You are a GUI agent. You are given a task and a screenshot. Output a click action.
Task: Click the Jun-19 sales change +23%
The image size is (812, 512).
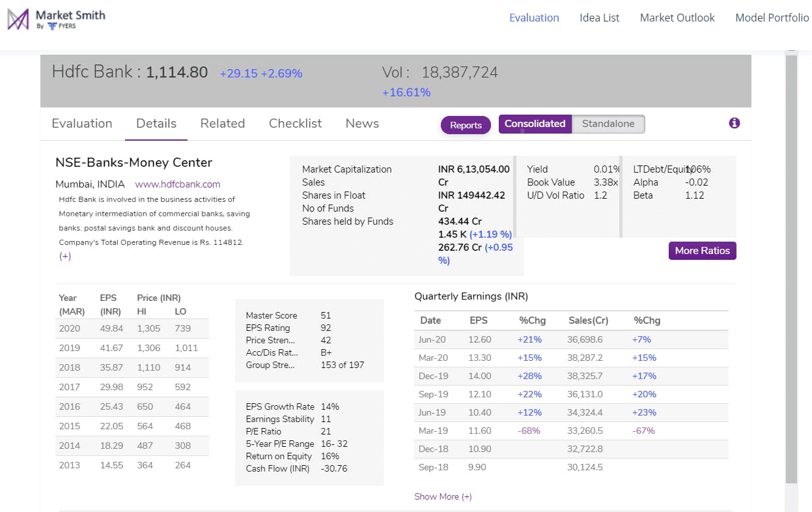644,412
